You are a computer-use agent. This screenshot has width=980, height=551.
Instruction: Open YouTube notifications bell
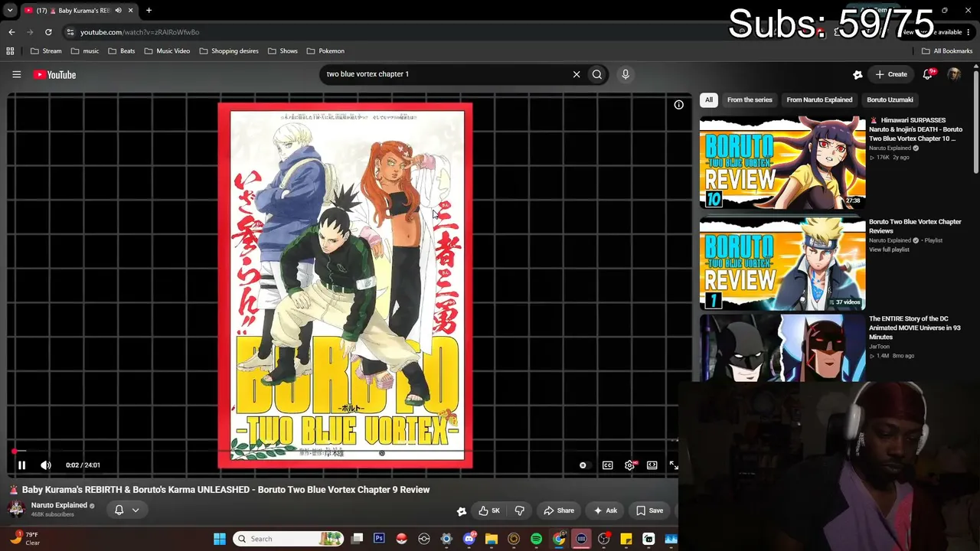pyautogui.click(x=928, y=74)
